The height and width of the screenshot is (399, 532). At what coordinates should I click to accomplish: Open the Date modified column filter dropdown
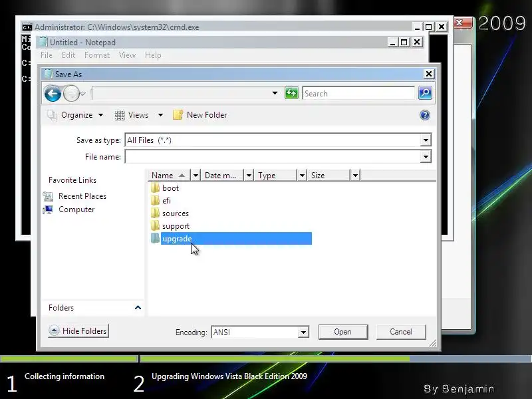249,176
